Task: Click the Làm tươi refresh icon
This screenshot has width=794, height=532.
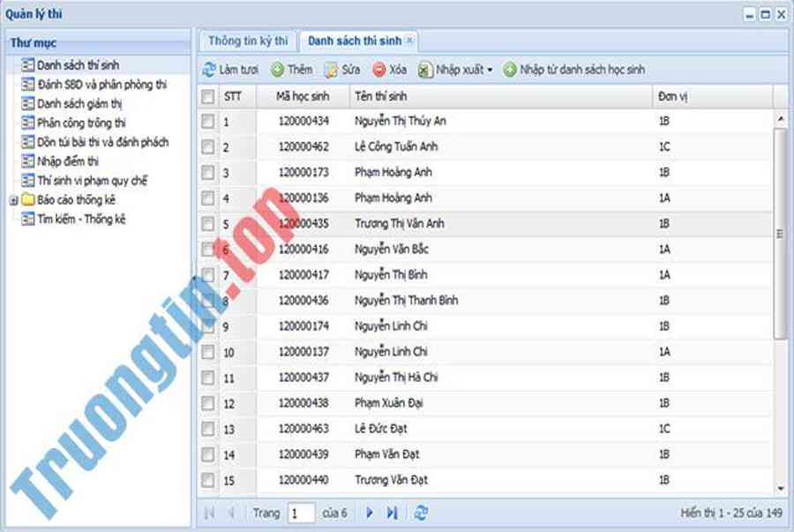Action: (209, 70)
